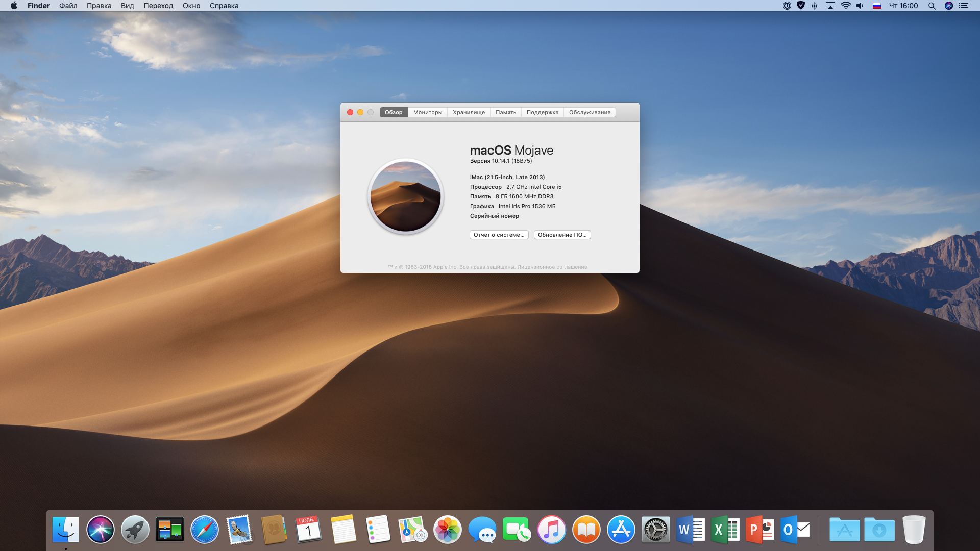
Task: Switch to the Мониторы tab
Action: 428,112
